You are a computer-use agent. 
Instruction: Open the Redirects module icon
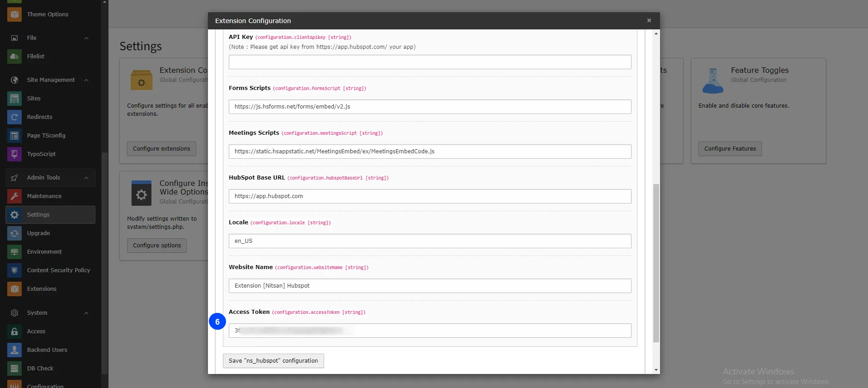pos(14,117)
